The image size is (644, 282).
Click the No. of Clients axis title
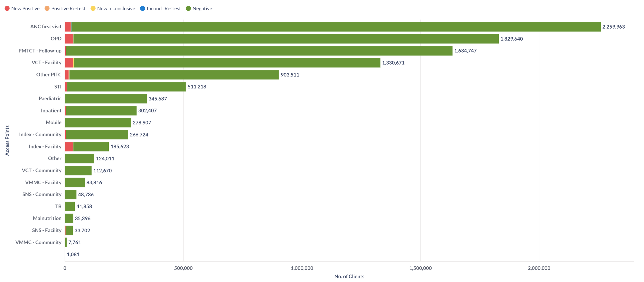(349, 276)
